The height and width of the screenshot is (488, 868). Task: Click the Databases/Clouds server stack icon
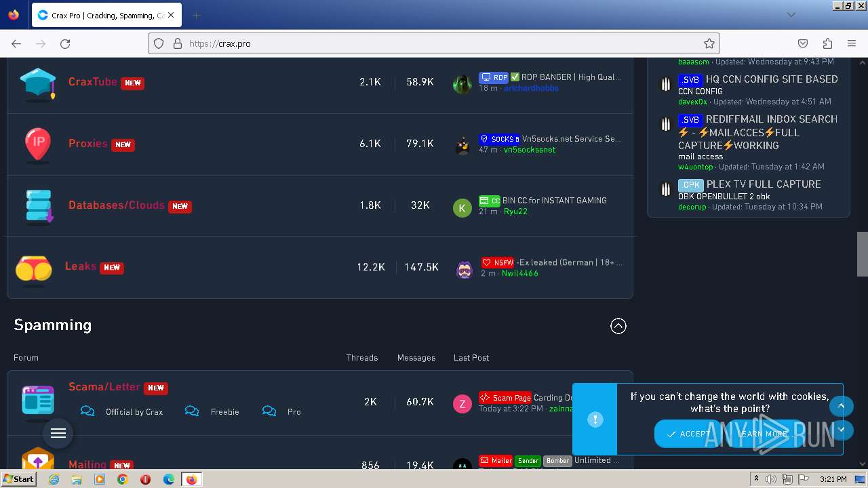(x=39, y=206)
